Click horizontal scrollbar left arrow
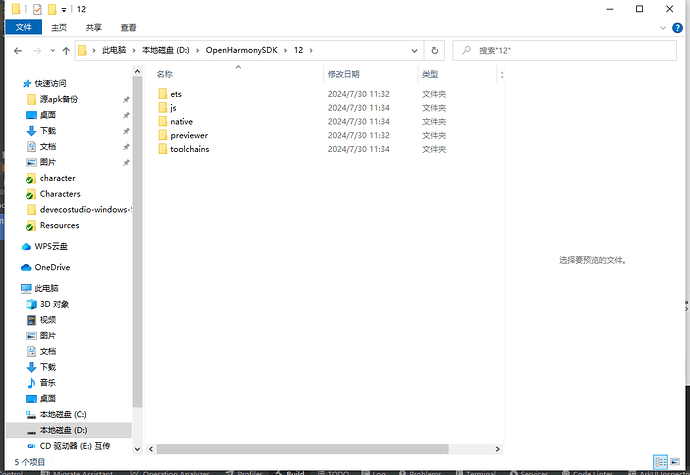 click(x=151, y=449)
